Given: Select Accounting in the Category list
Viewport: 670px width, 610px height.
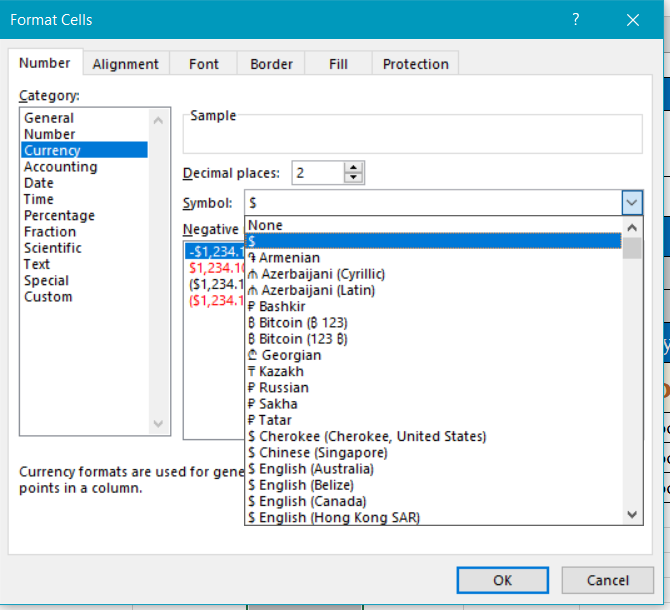Looking at the screenshot, I should coord(60,167).
